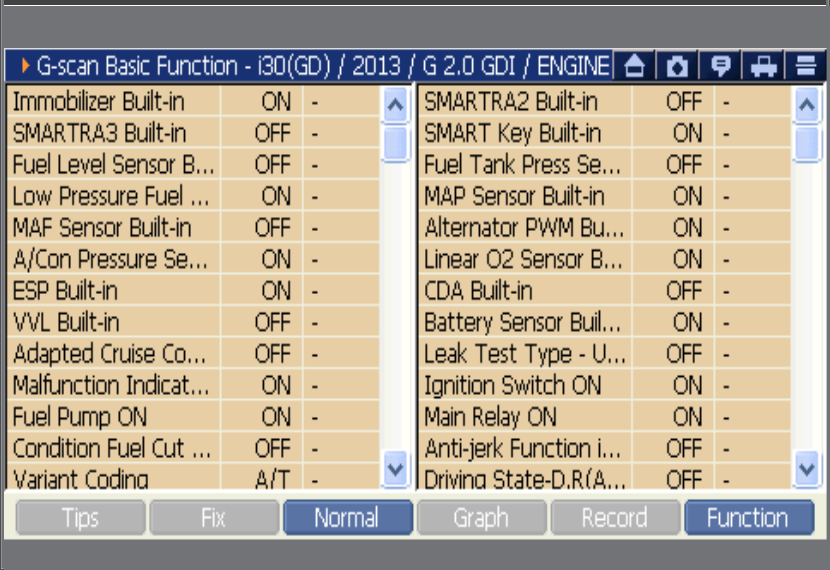830x570 pixels.
Task: Switch to Graph view
Action: pyautogui.click(x=482, y=518)
